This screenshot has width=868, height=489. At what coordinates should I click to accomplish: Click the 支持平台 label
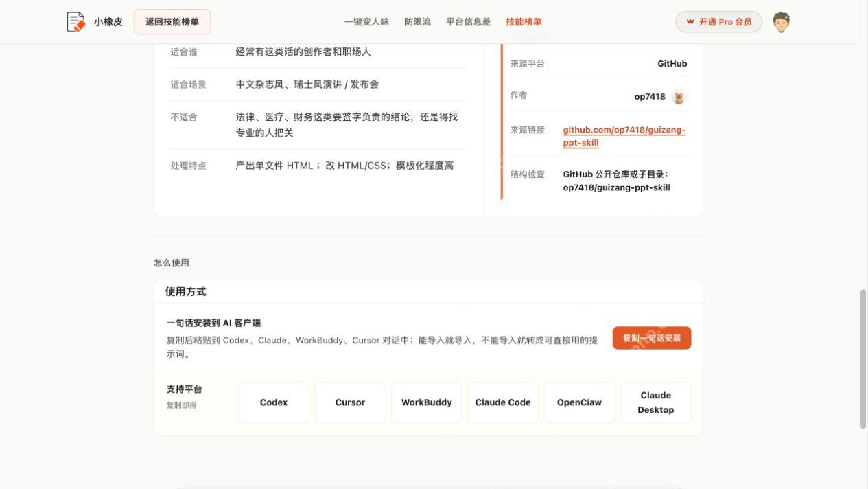184,389
